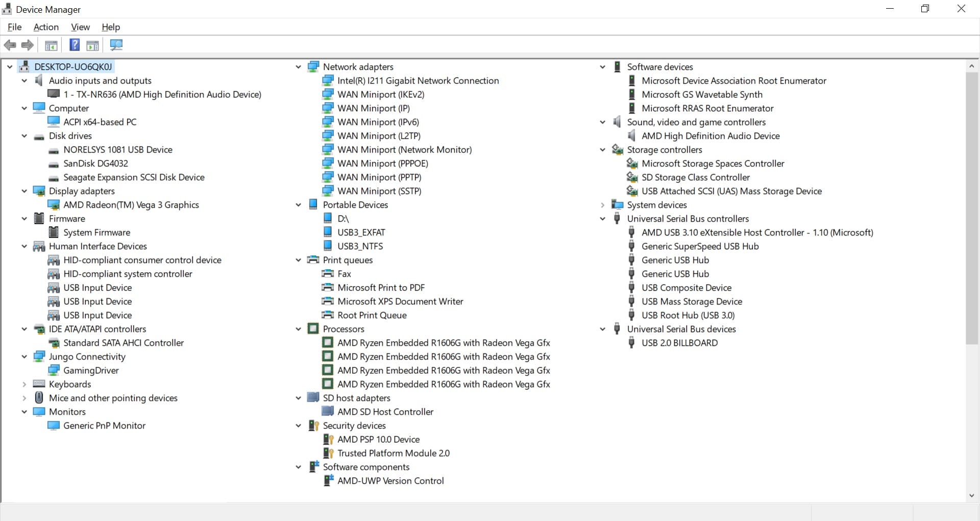
Task: Collapse the Network adapters category
Action: [298, 67]
